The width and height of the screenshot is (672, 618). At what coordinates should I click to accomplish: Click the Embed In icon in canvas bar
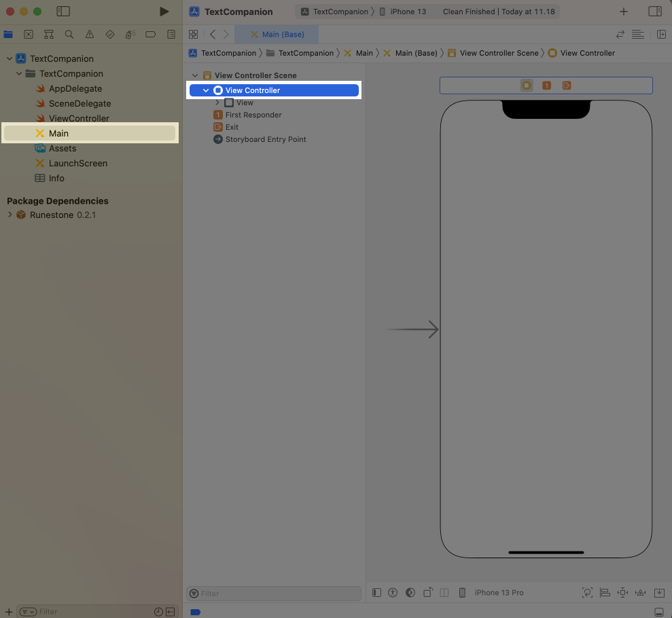[658, 593]
